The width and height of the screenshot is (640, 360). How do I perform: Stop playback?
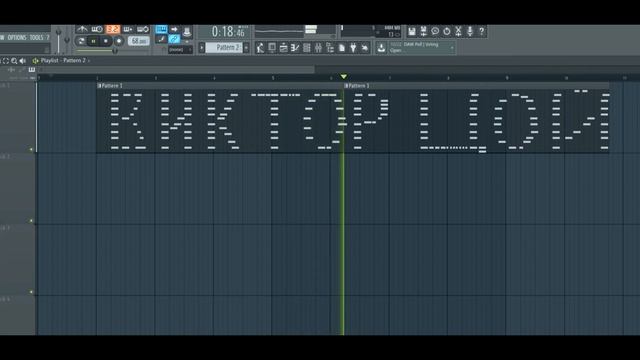tap(106, 41)
